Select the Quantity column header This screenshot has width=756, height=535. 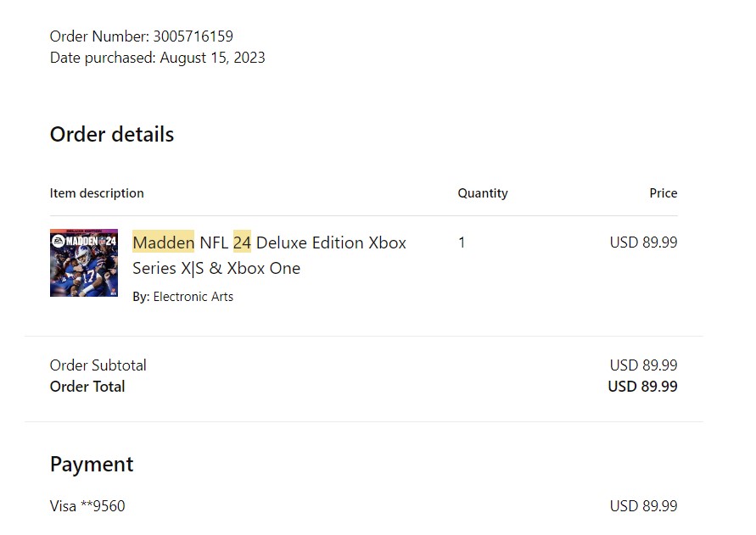click(483, 193)
